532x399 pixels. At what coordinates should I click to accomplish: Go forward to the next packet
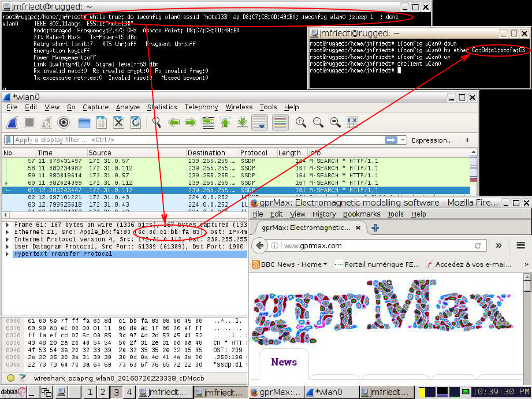click(x=191, y=122)
